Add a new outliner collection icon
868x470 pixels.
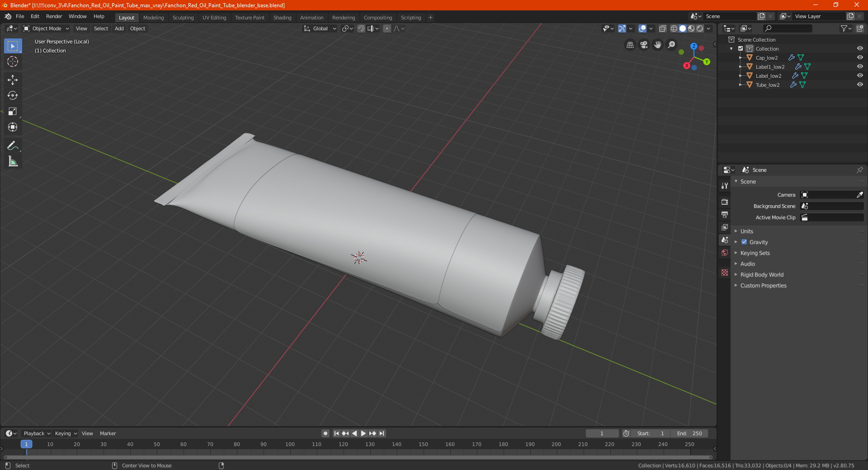859,28
